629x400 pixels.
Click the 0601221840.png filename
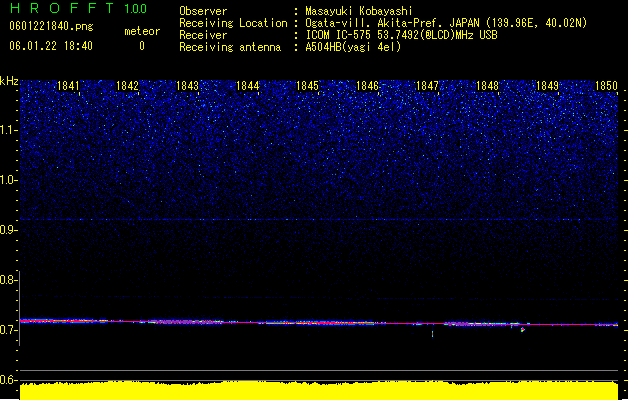pos(51,26)
